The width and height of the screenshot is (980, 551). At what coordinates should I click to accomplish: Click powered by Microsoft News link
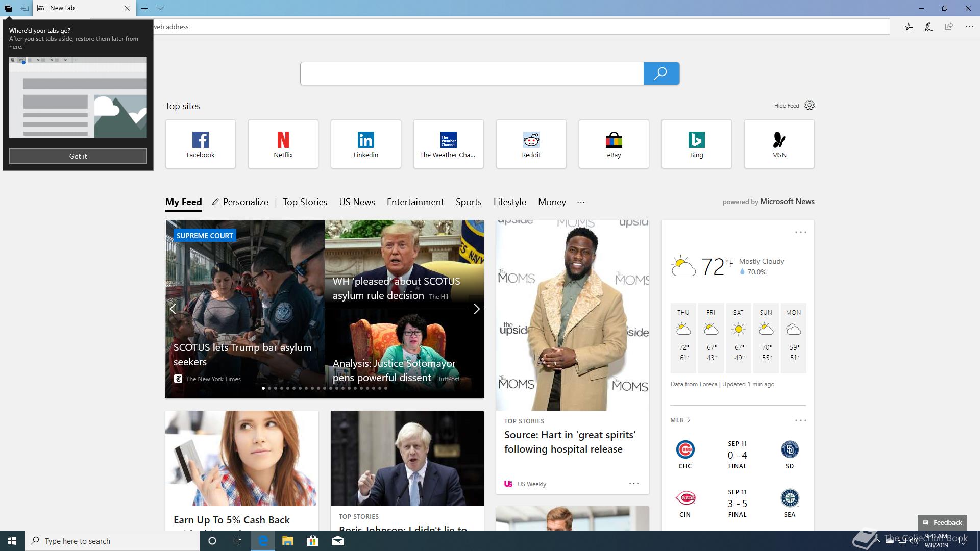(769, 202)
